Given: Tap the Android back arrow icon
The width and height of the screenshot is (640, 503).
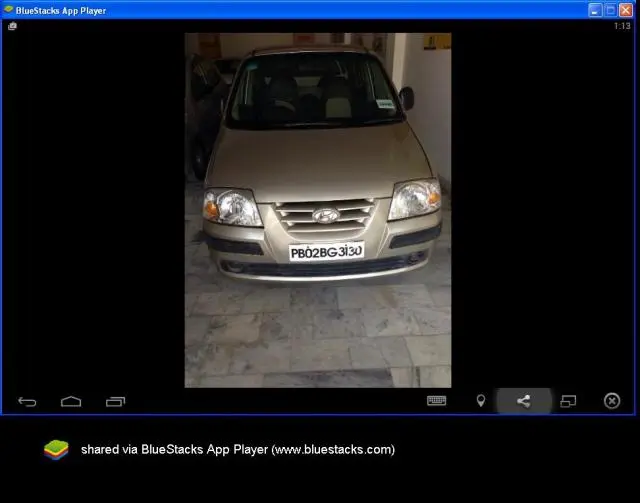Looking at the screenshot, I should (27, 402).
